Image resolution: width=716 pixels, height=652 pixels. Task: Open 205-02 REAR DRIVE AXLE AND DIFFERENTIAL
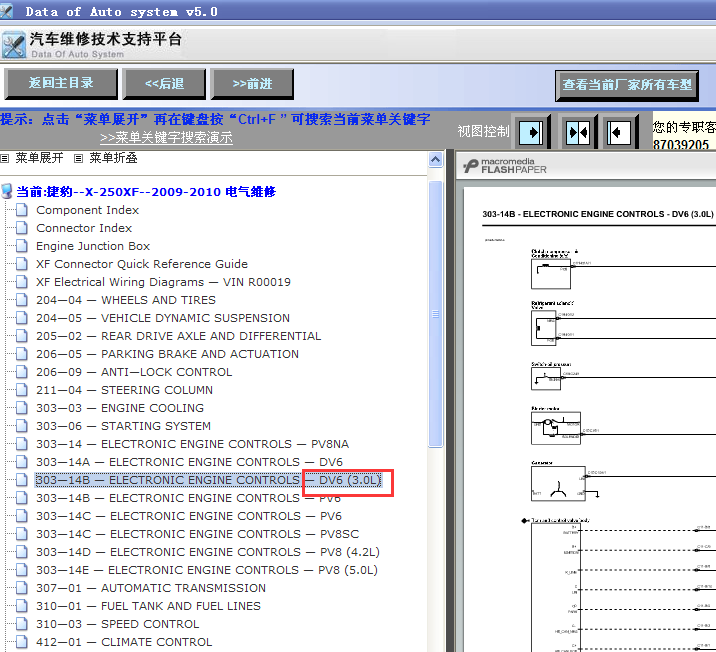click(179, 336)
